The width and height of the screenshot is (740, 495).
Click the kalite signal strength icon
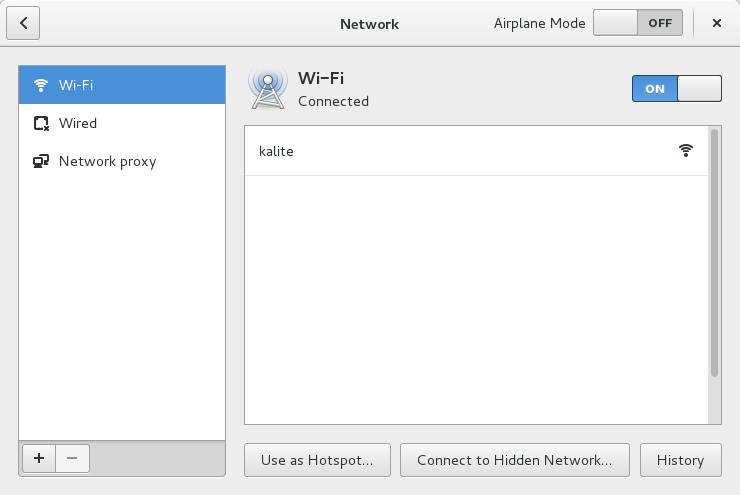685,151
